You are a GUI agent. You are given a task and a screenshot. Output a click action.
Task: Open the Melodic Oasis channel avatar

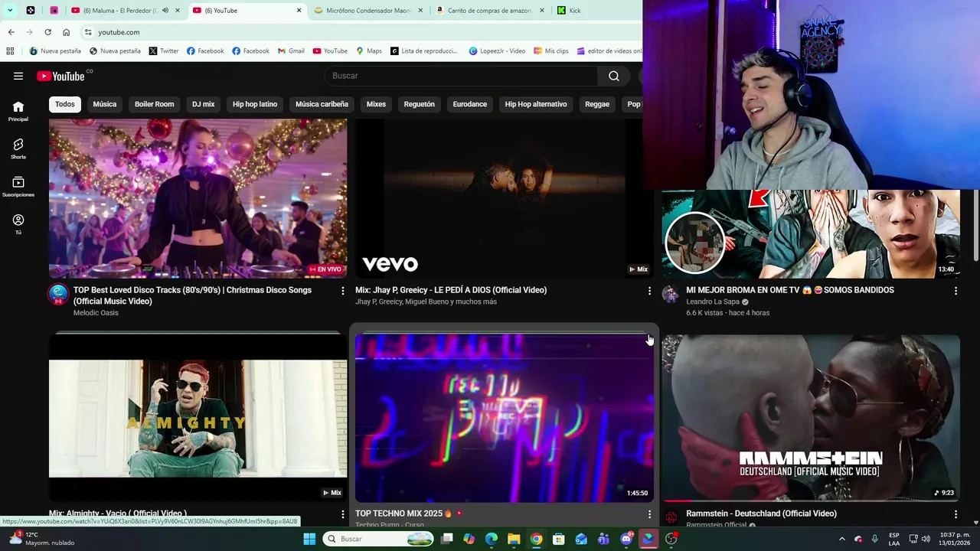[x=58, y=294]
